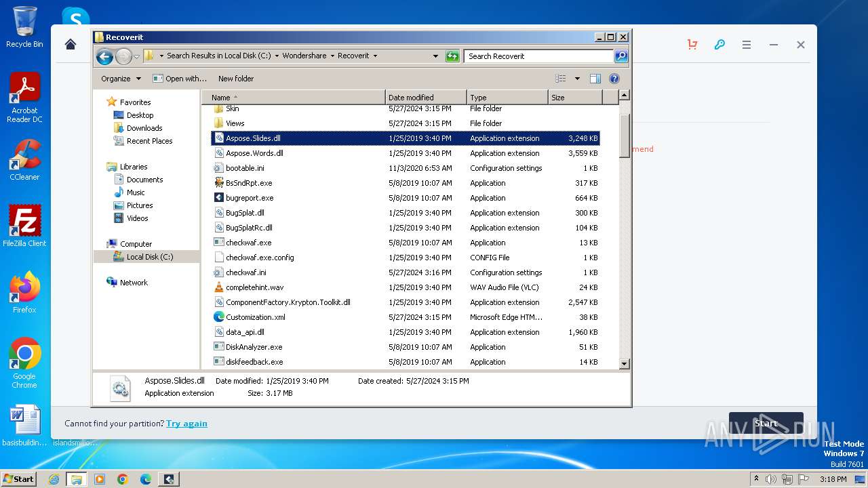The height and width of the screenshot is (488, 868).
Task: Click the Recoverit taskbar icon
Action: point(169,479)
